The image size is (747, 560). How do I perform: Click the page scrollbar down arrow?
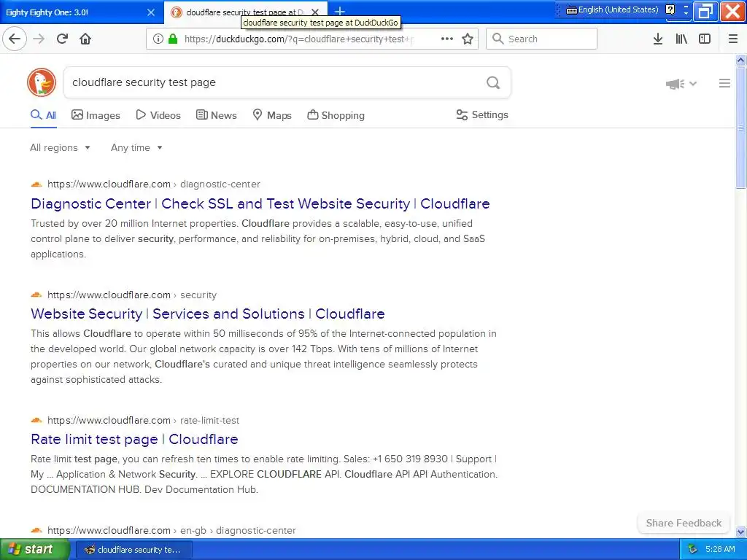coord(740,532)
